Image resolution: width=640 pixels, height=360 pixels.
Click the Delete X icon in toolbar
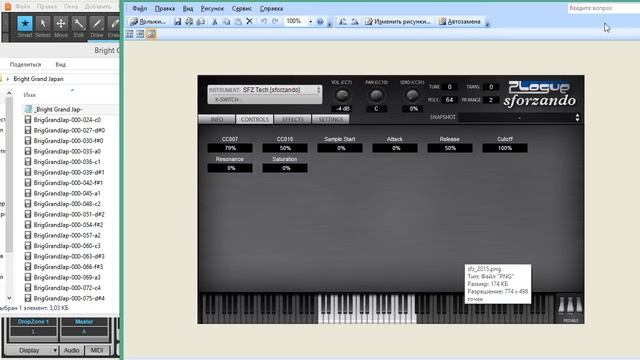(249, 21)
